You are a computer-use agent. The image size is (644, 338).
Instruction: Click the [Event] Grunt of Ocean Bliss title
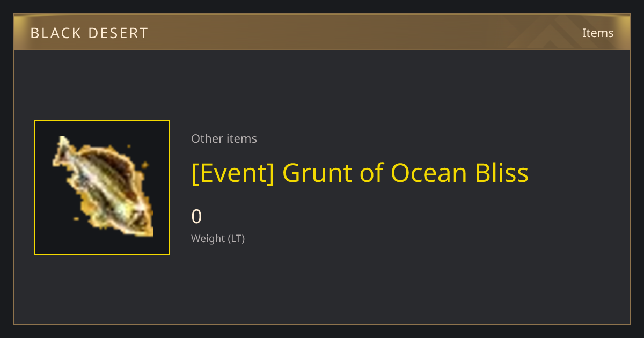click(x=360, y=173)
